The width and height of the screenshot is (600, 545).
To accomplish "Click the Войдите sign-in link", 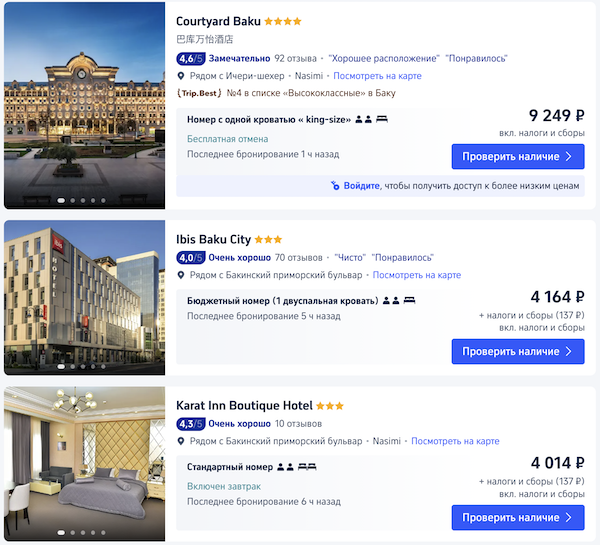I will click(x=361, y=186).
